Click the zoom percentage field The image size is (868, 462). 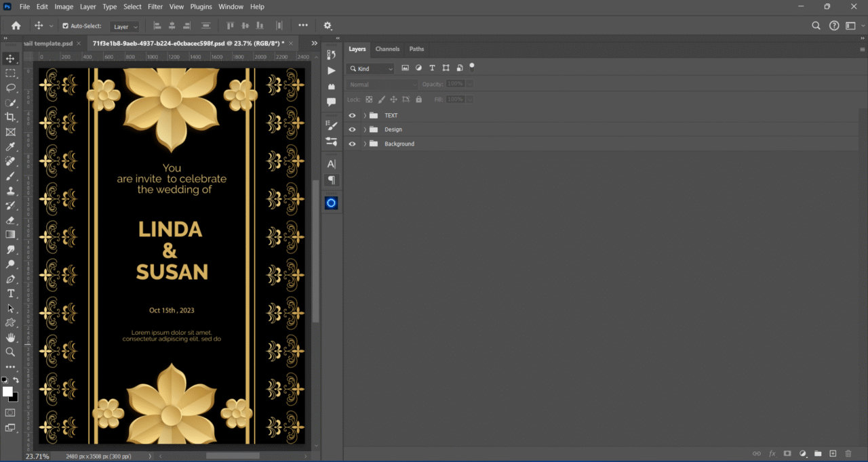[x=37, y=456]
